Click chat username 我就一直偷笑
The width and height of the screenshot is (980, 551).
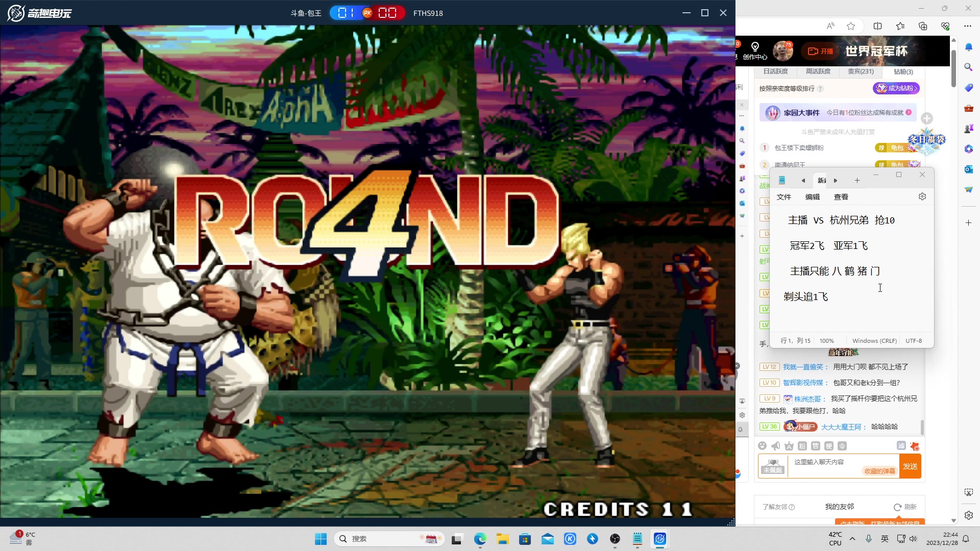coord(803,367)
